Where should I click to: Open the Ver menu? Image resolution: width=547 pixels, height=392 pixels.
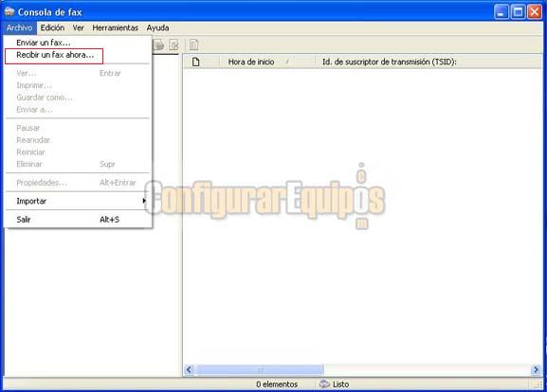(78, 27)
